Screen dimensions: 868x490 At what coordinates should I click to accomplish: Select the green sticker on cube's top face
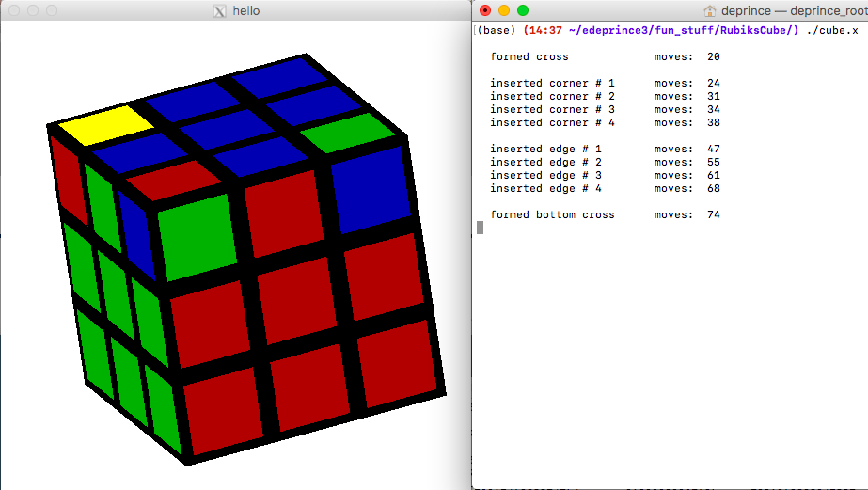[x=348, y=133]
